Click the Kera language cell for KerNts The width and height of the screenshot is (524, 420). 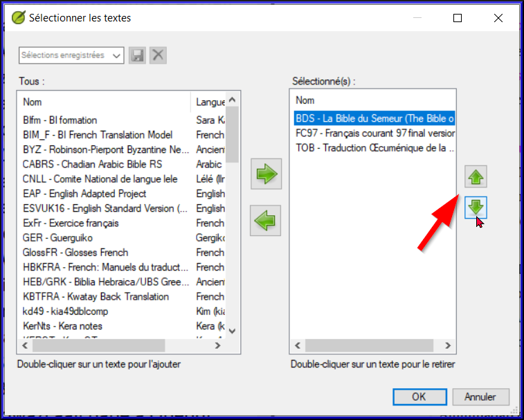pyautogui.click(x=210, y=326)
